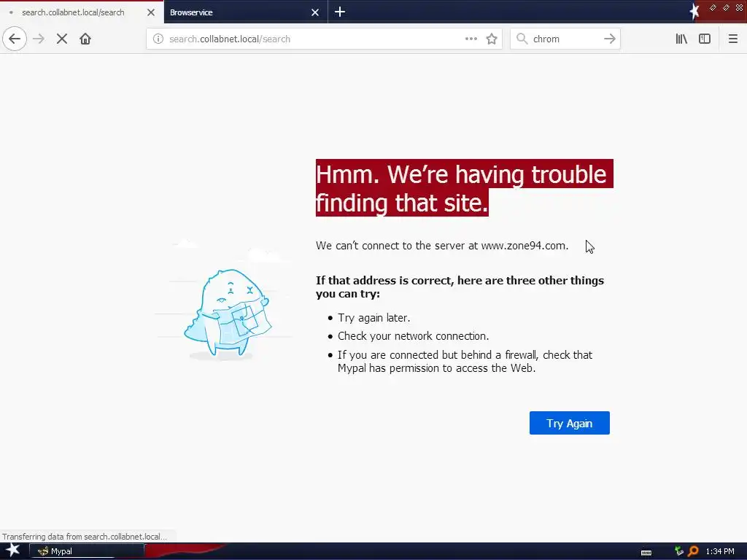This screenshot has height=560, width=747.
Task: Select the Mypal taskbar button
Action: 87,551
